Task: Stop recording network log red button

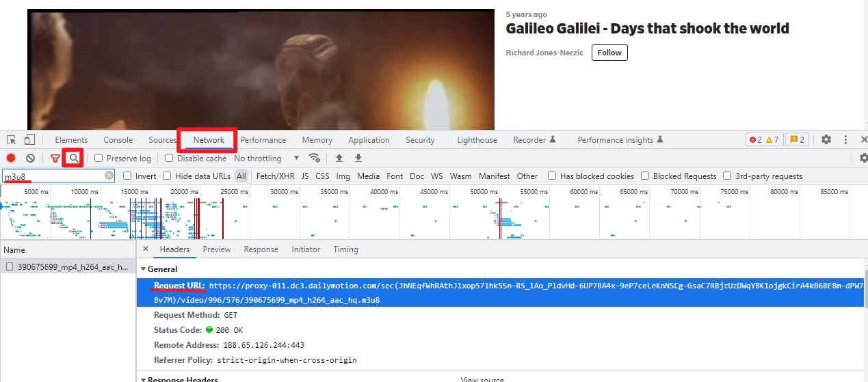Action: point(11,158)
